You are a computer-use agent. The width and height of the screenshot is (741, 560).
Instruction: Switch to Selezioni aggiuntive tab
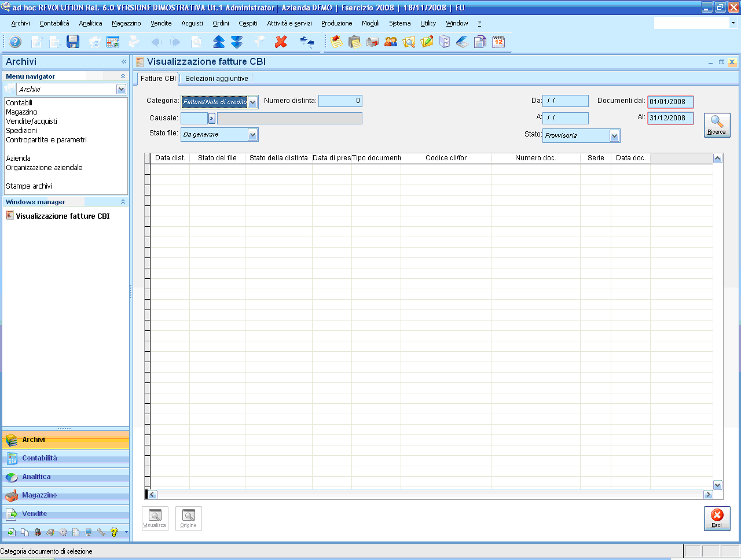point(217,79)
